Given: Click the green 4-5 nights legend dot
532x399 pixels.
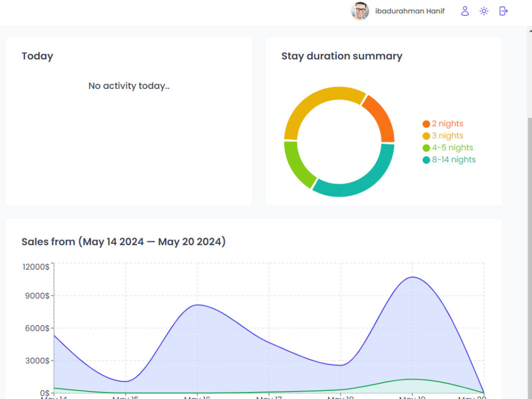Looking at the screenshot, I should tap(426, 148).
